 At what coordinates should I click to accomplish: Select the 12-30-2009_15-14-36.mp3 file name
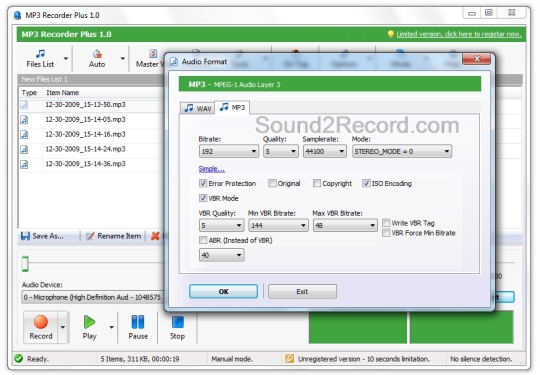pos(85,164)
